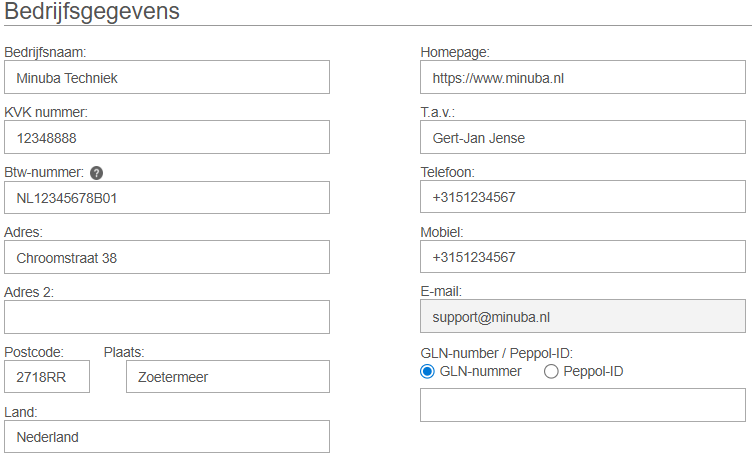Click the greyed E-mail field
The image size is (752, 460).
coord(583,317)
